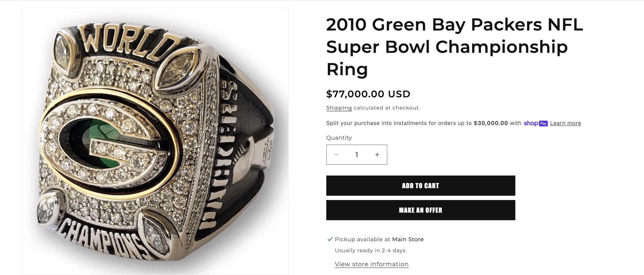Click the Main Store pickup location text
This screenshot has height=275, width=644.
click(x=408, y=240)
